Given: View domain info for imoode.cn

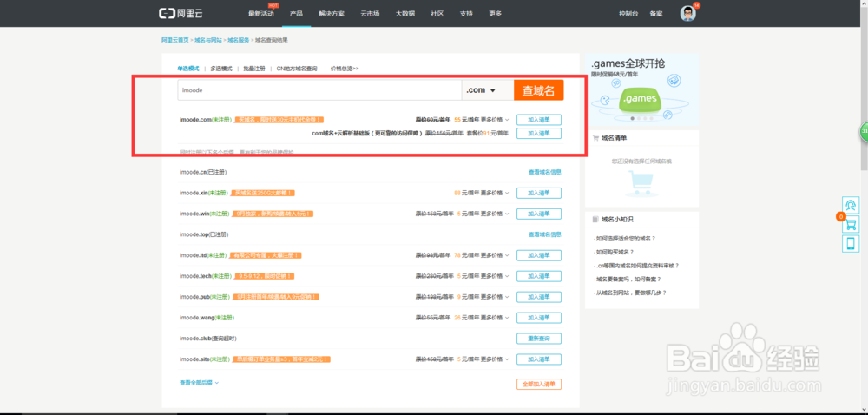Looking at the screenshot, I should (545, 172).
